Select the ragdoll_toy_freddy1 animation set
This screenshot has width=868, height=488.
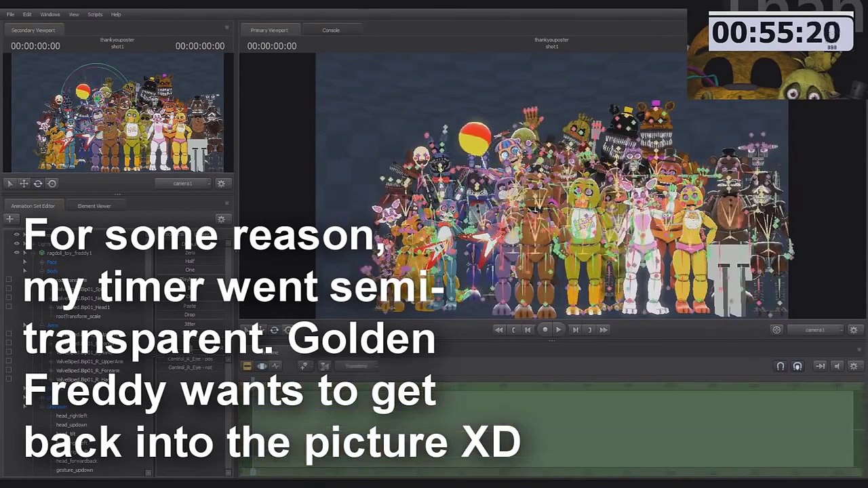68,253
